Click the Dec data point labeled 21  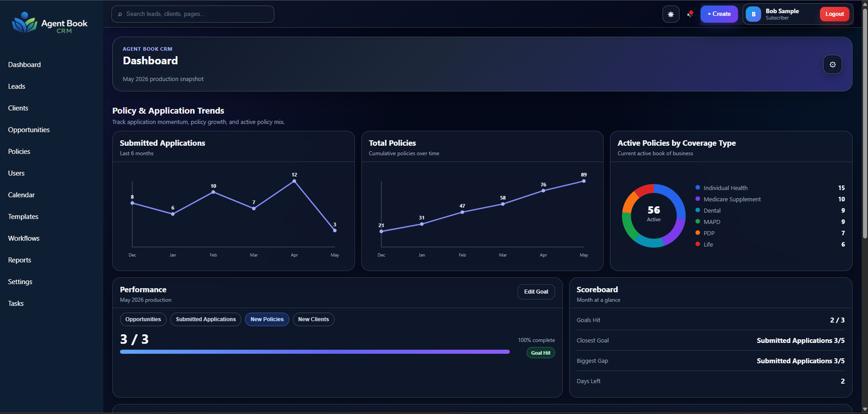pos(381,231)
